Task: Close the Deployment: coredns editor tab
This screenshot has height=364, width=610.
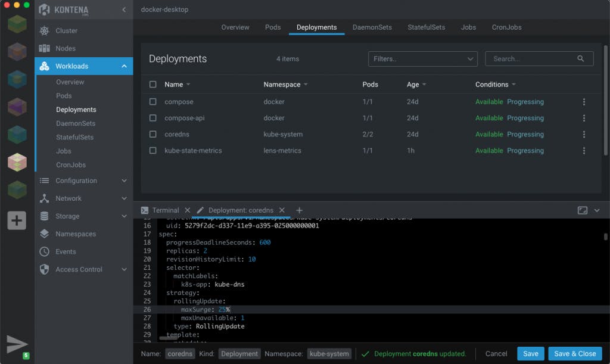Action: tap(282, 210)
